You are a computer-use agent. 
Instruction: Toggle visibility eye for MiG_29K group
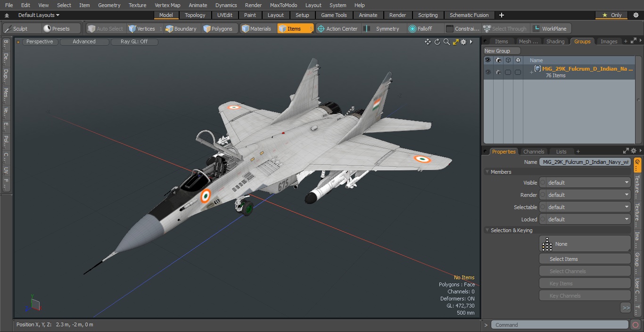(488, 72)
